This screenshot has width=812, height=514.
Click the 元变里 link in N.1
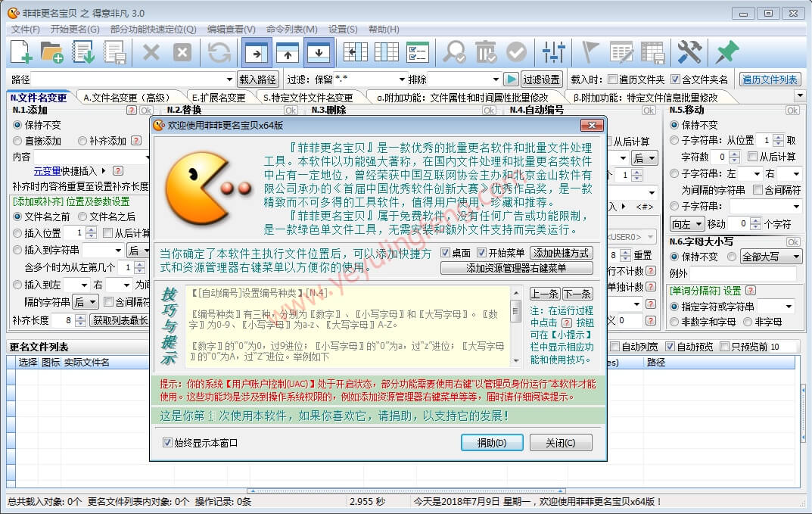47,171
